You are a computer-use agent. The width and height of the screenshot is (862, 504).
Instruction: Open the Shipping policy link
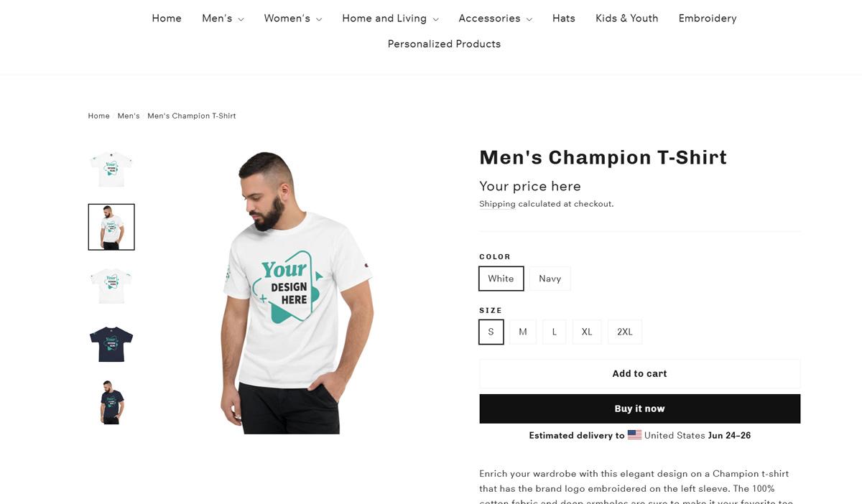point(497,204)
